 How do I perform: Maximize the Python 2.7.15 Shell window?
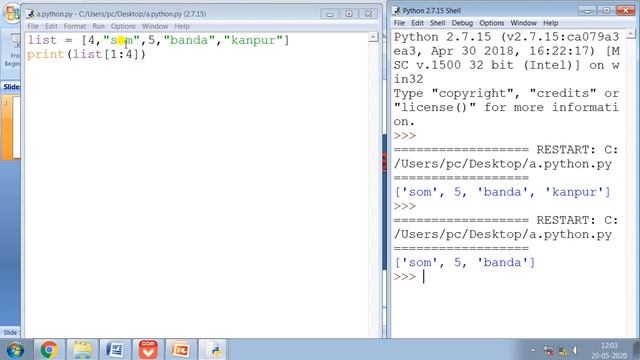click(x=607, y=11)
